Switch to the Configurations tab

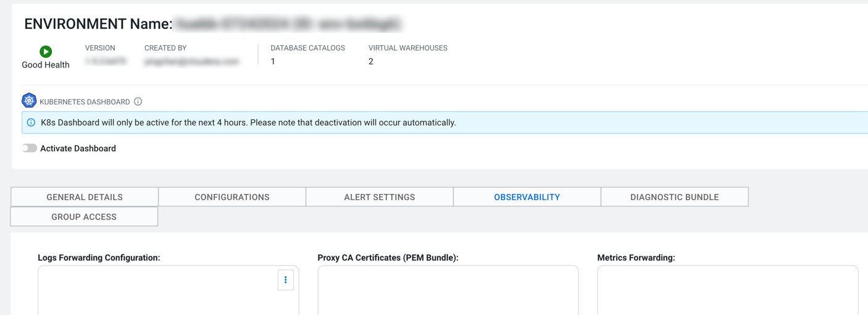point(232,197)
